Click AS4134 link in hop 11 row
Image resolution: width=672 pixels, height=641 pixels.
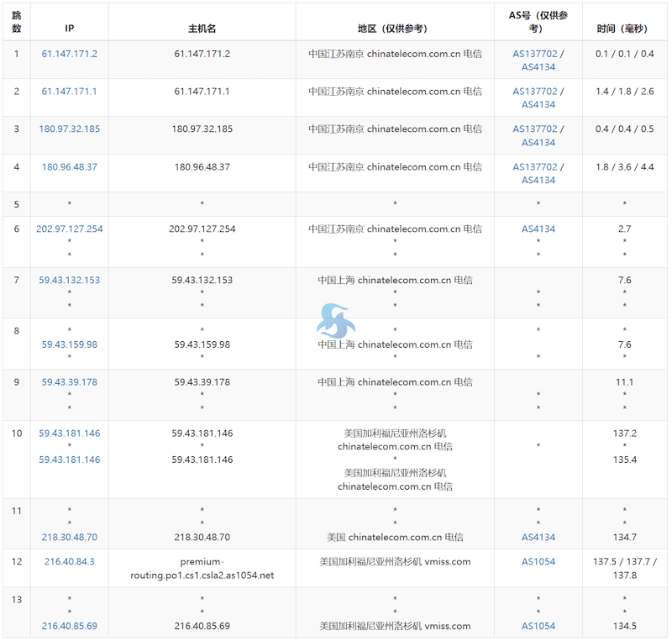click(538, 537)
